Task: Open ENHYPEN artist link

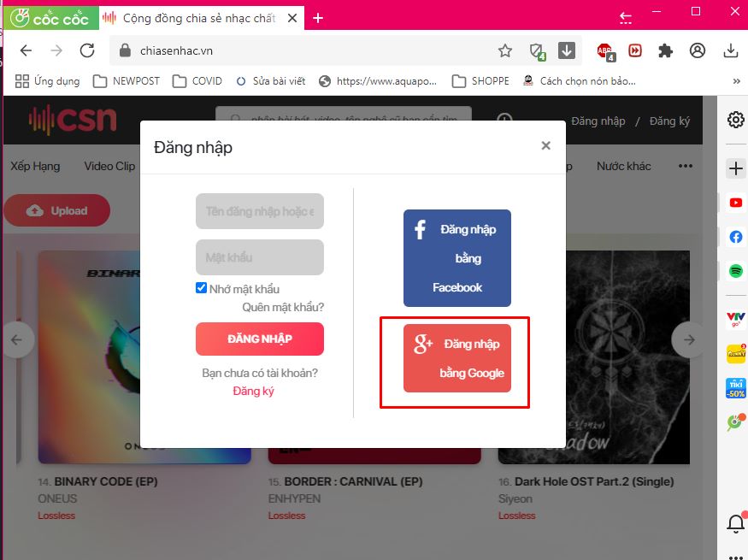Action: [294, 499]
